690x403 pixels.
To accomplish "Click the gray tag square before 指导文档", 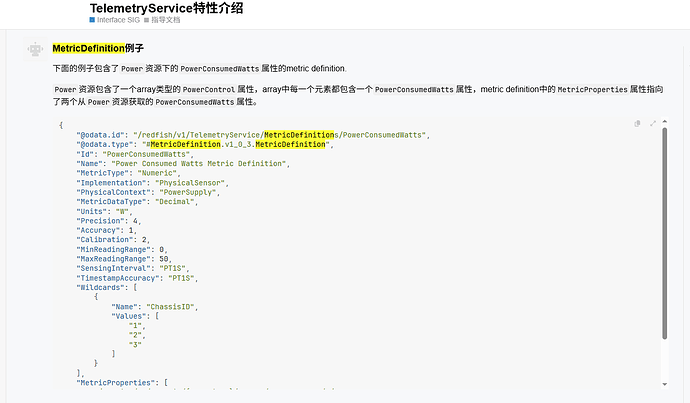I will pos(147,20).
